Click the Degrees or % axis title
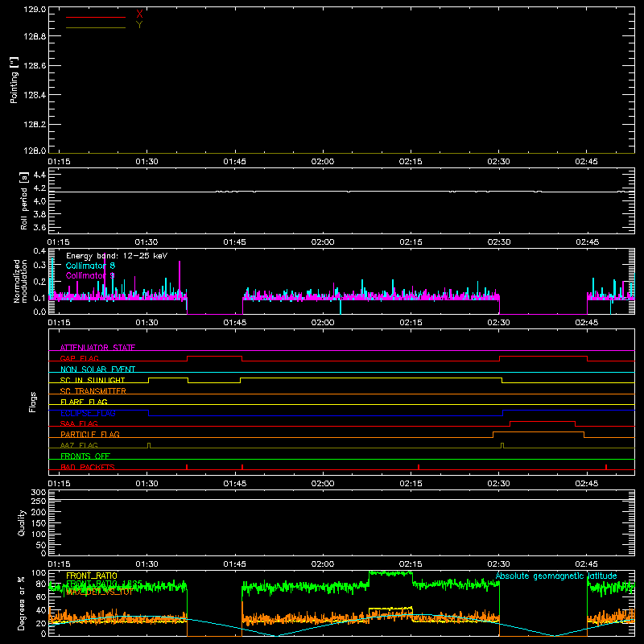This screenshot has width=644, height=644. coord(21,603)
